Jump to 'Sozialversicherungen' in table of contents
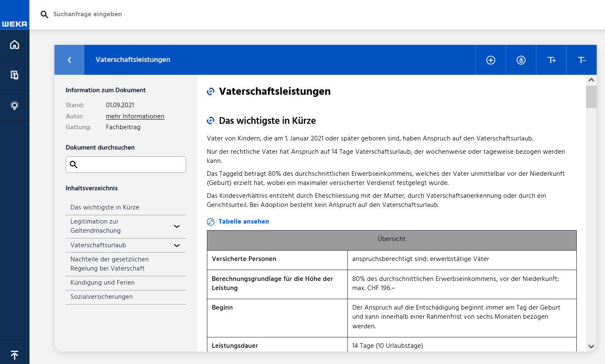605x364 pixels. point(102,297)
